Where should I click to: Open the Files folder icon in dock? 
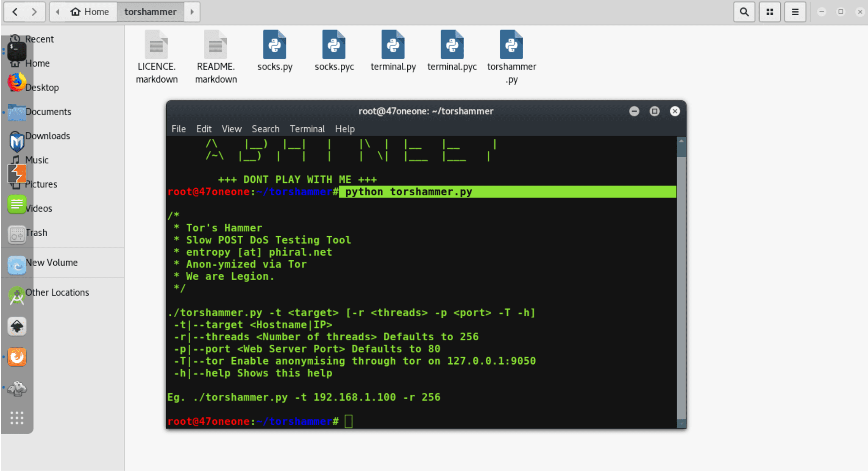tap(17, 112)
